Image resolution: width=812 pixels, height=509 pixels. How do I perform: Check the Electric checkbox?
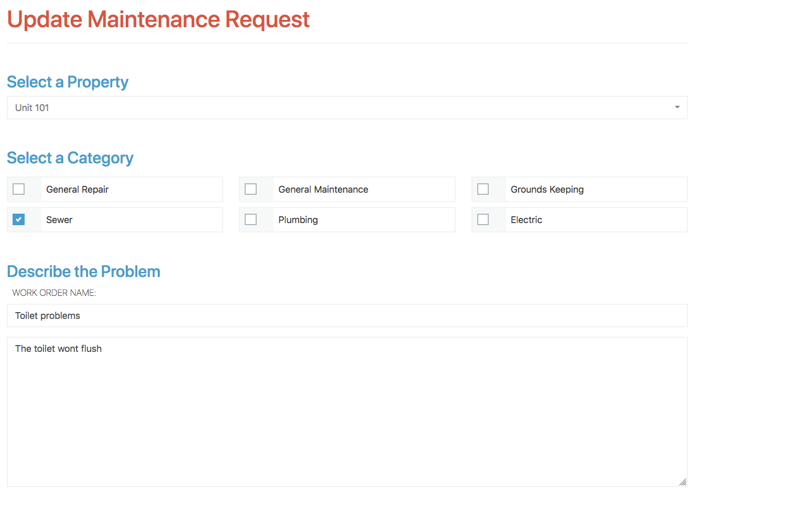[483, 219]
